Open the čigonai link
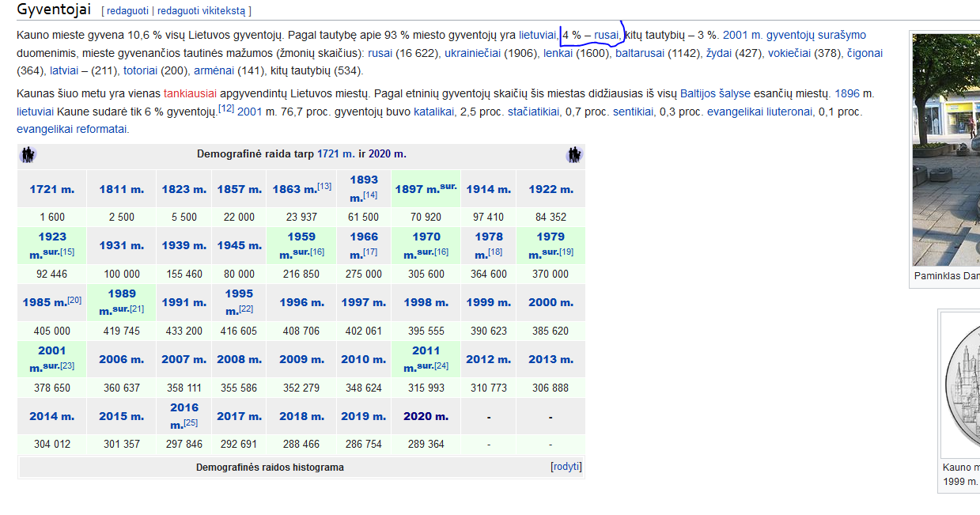This screenshot has height=515, width=980. [x=865, y=53]
